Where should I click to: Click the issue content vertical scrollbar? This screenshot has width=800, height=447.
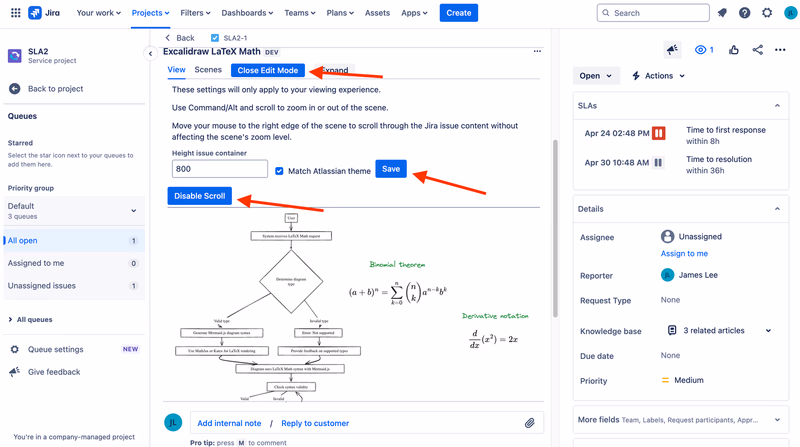[x=555, y=229]
